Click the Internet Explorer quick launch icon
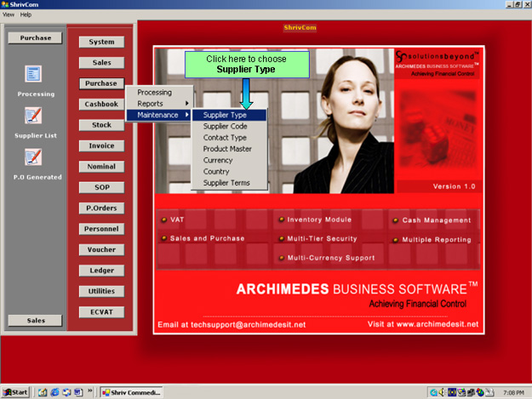This screenshot has height=399, width=532. 54,392
